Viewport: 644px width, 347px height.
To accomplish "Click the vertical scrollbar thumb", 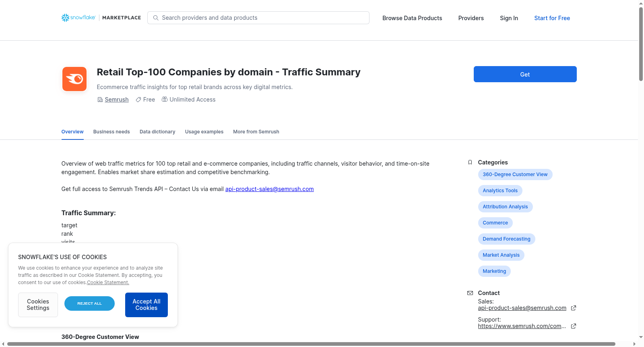I will click(x=641, y=44).
